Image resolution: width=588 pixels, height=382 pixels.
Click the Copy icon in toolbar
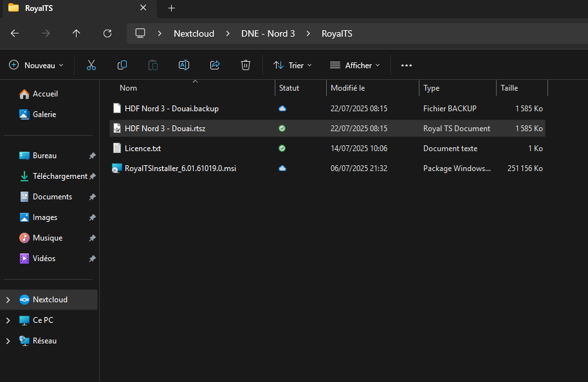pos(122,65)
